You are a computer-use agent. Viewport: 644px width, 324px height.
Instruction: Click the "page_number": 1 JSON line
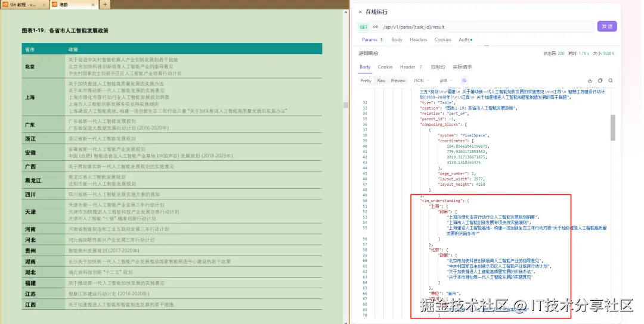(457, 173)
